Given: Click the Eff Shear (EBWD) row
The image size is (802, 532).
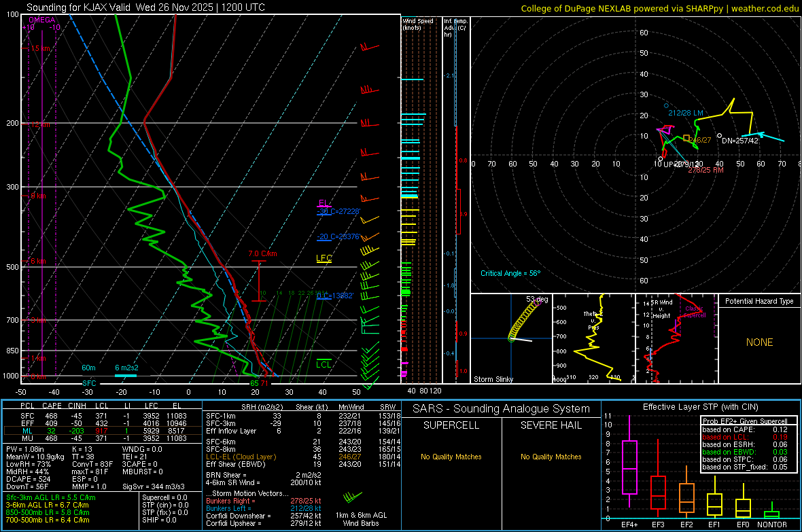Looking at the screenshot, I should click(x=303, y=464).
